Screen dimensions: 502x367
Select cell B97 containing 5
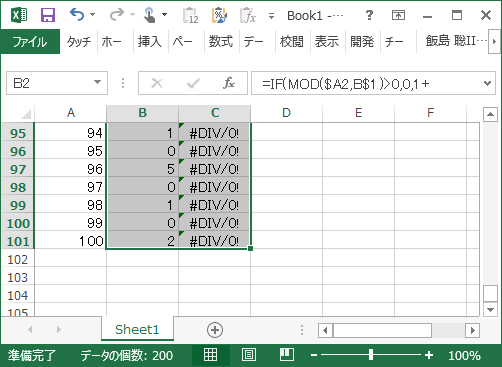click(143, 169)
